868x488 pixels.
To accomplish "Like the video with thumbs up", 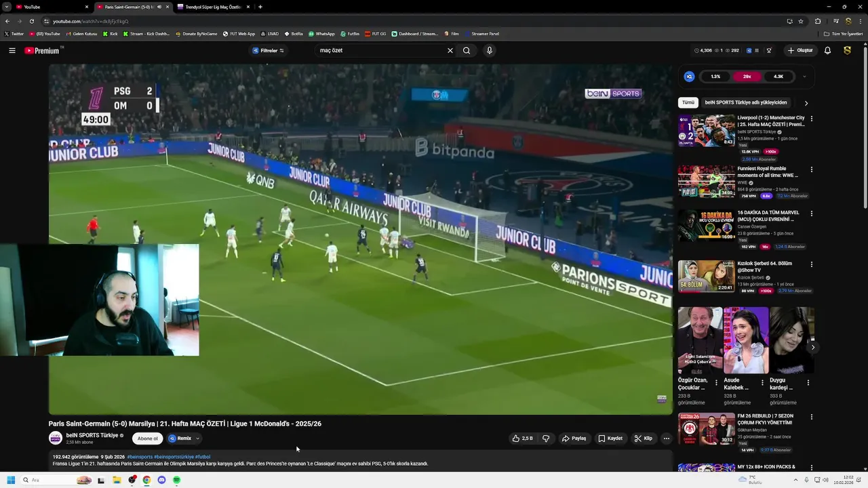I will tap(522, 439).
